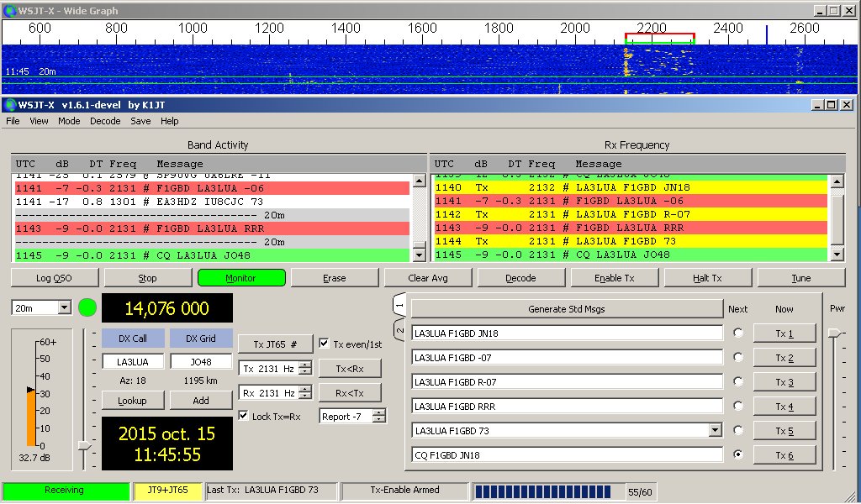
Task: Select the Next radio button for Tx 4
Action: coord(738,406)
